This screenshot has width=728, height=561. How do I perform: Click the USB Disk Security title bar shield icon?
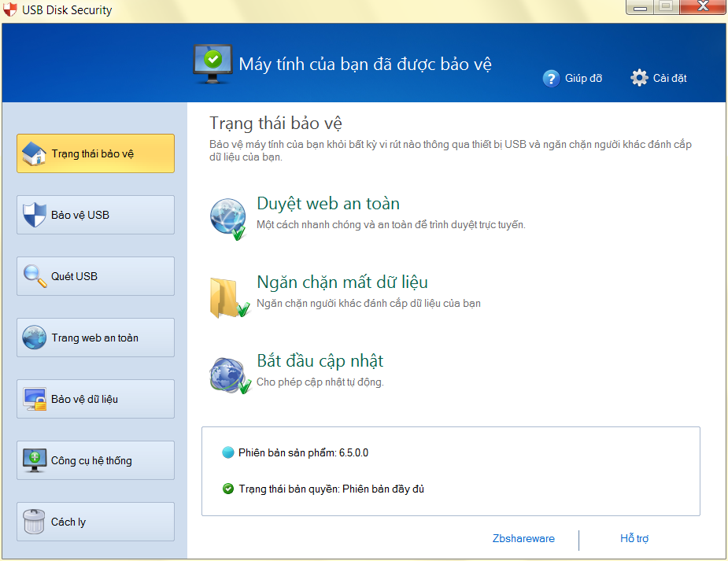pyautogui.click(x=9, y=9)
